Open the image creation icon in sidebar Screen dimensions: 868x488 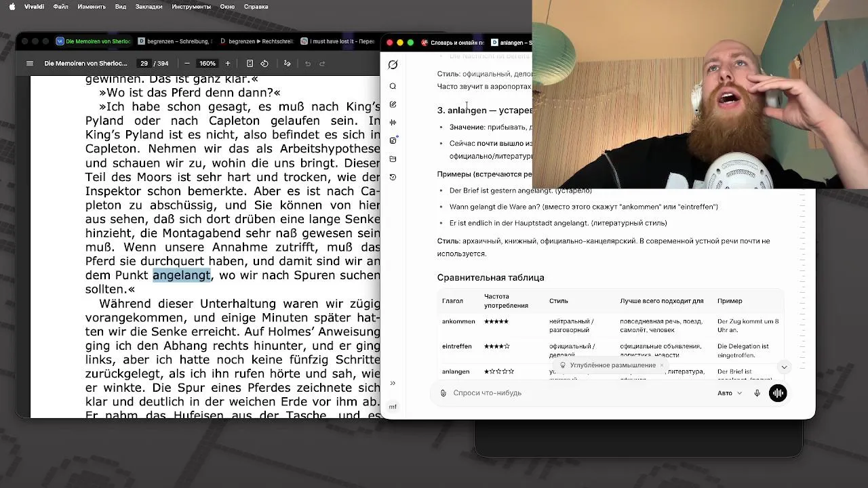point(393,140)
